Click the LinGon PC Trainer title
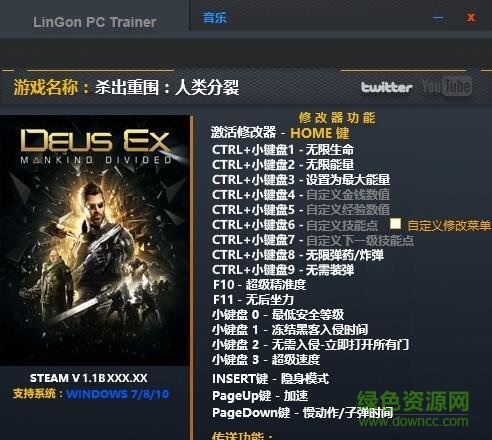Screen dimensions: 492x440 (x=94, y=22)
